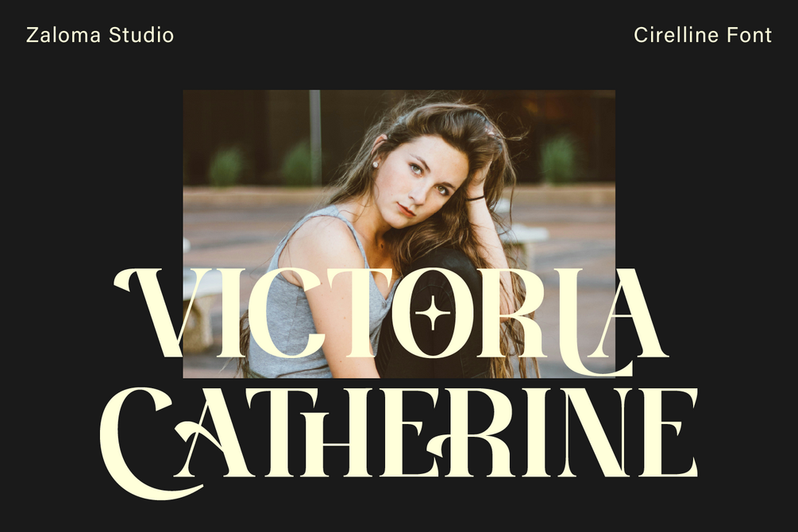
Task: Select the large C of CATHERINE
Action: tap(148, 443)
